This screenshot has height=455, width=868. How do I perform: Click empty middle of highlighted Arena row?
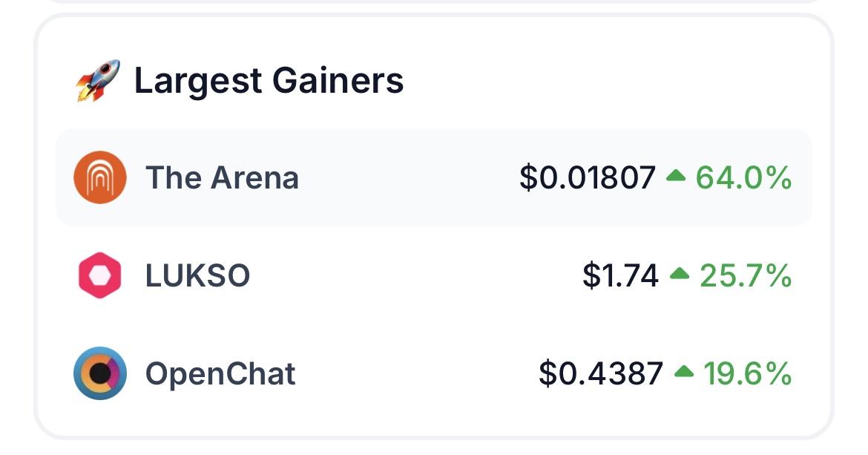coord(408,177)
